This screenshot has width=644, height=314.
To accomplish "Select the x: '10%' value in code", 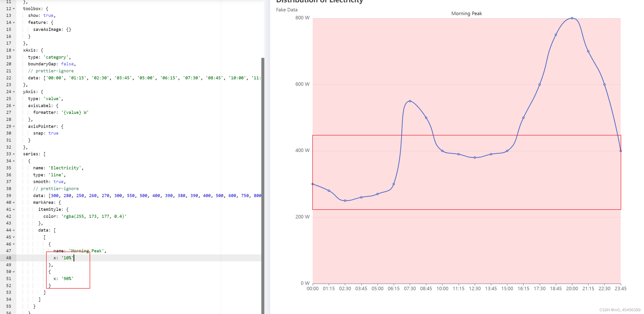I will tap(67, 258).
